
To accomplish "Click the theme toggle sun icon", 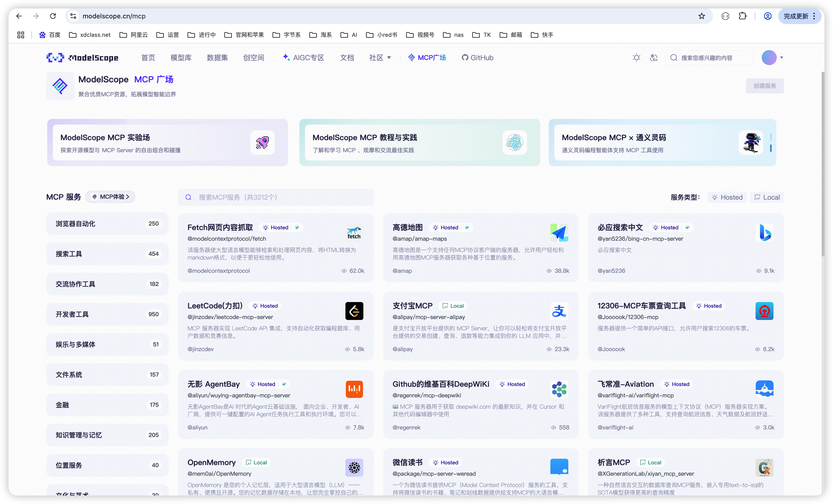I will click(636, 58).
